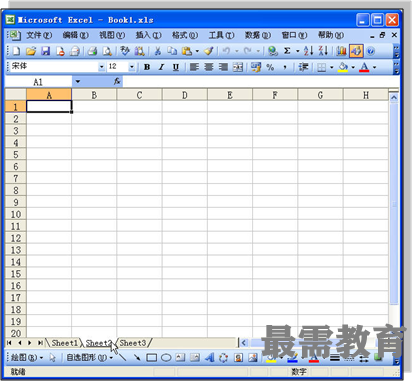Image resolution: width=413 pixels, height=381 pixels.
Task: Insert hyperlink using the globe icon
Action: [273, 51]
